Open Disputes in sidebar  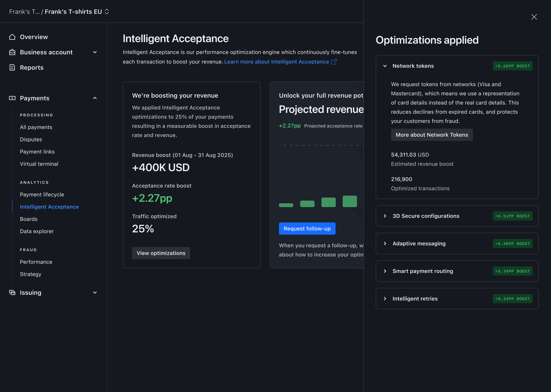[x=31, y=140]
